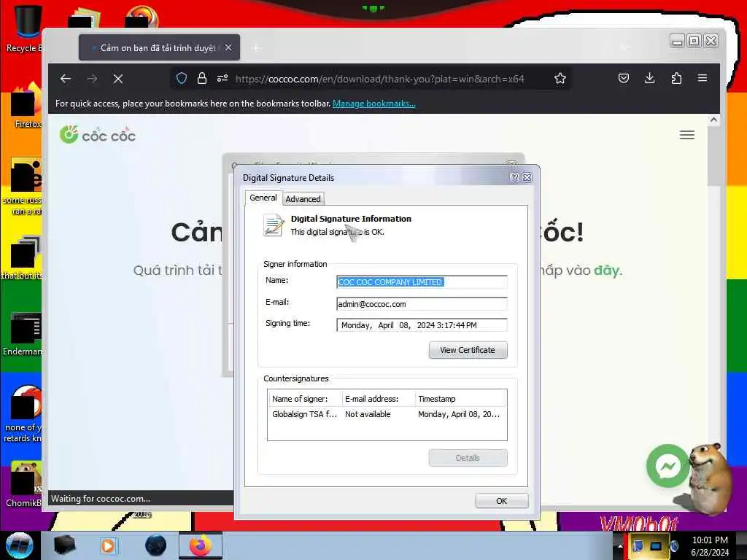Open the black box taskbar icon

(x=64, y=545)
